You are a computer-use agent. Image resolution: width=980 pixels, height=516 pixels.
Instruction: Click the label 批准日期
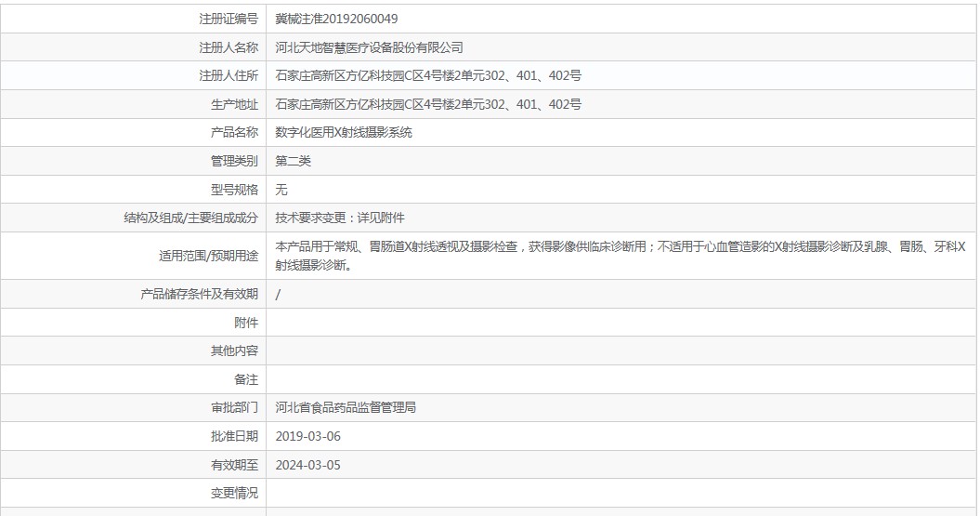[234, 437]
